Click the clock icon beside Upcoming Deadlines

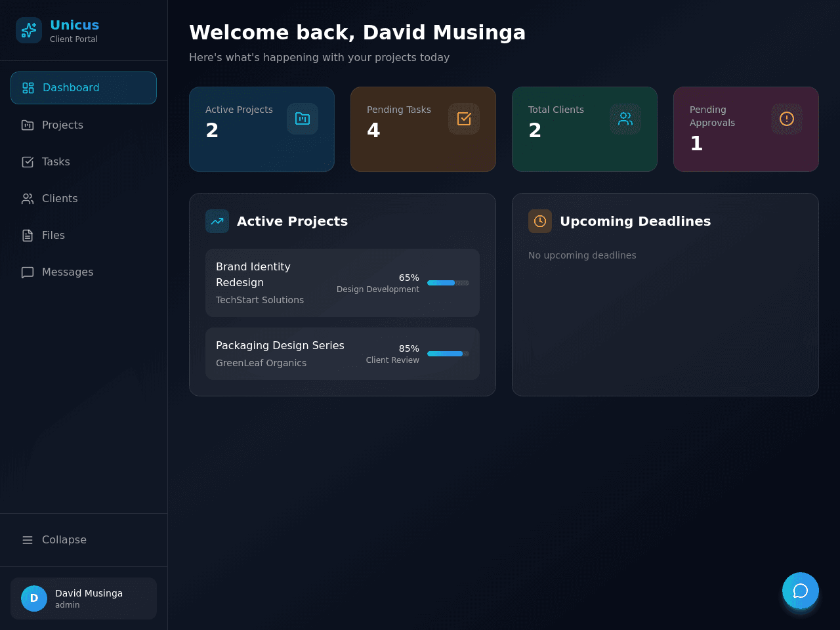coord(540,221)
